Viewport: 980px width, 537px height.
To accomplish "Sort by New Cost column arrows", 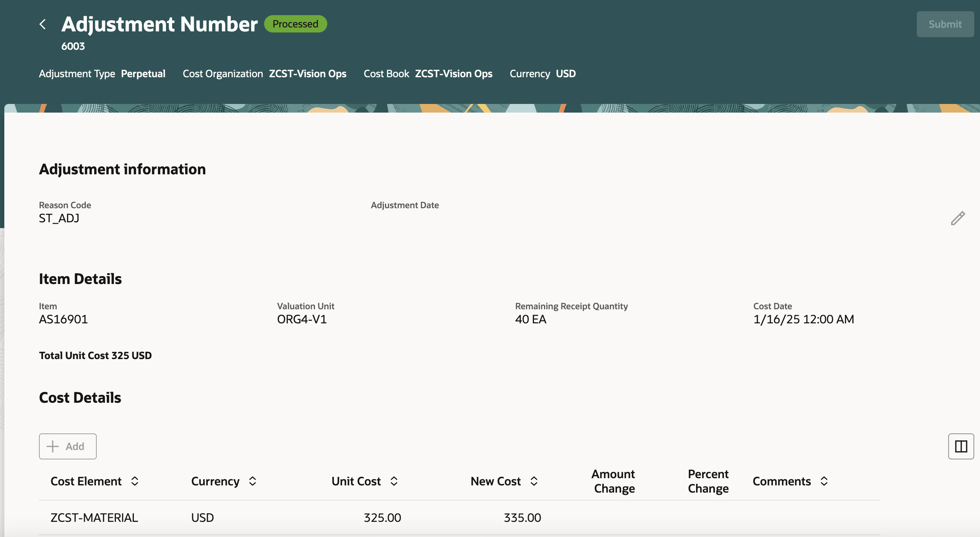I will point(534,481).
